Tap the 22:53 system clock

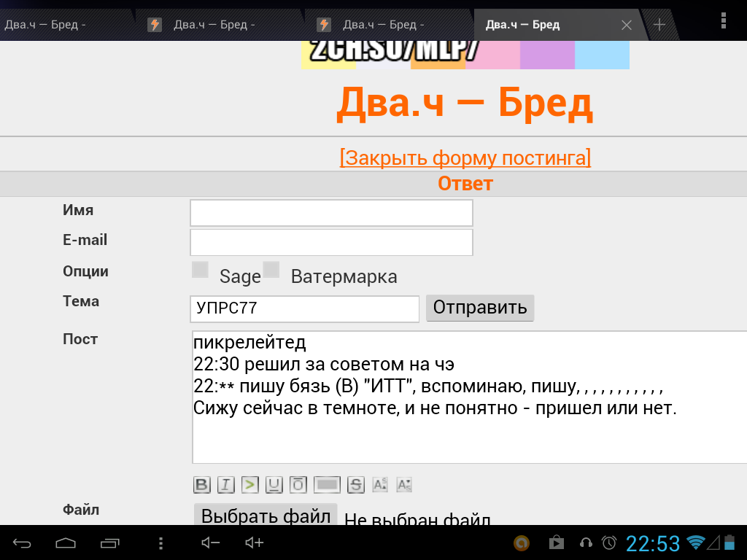tap(653, 543)
